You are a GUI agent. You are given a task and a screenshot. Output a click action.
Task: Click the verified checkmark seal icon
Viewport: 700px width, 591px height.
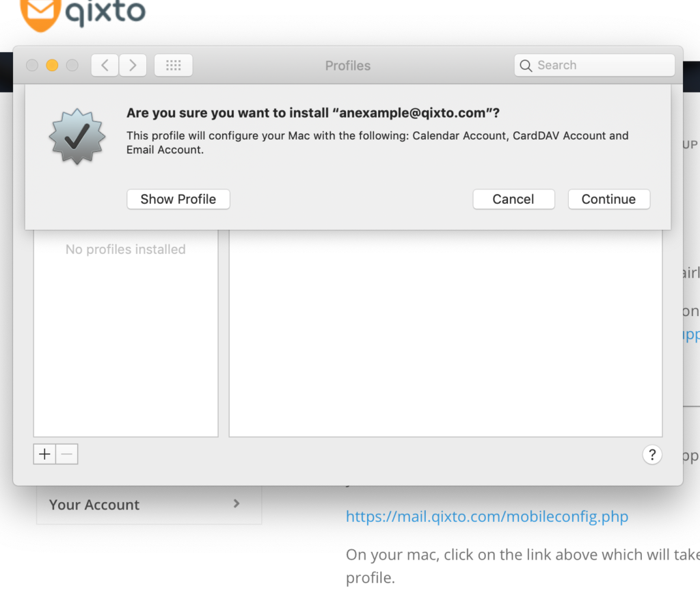click(x=77, y=136)
